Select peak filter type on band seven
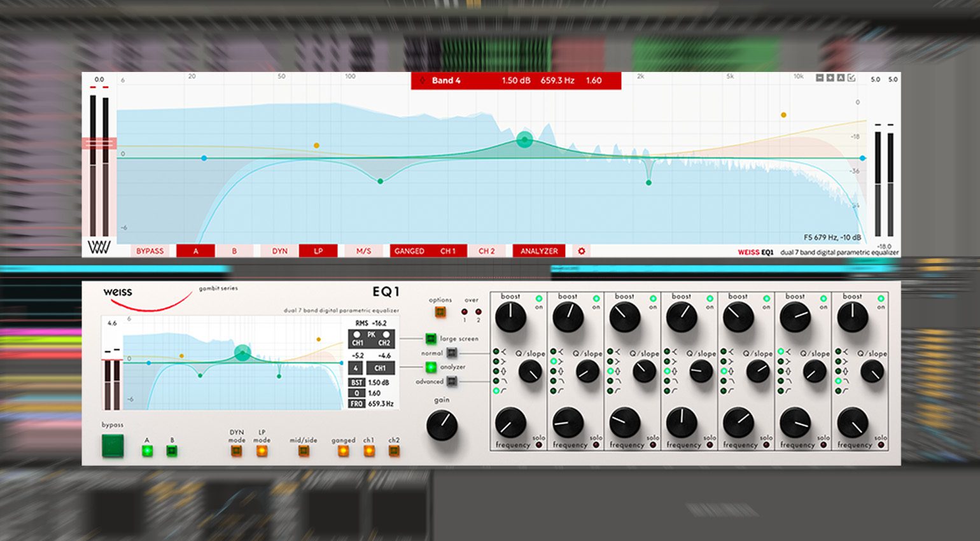This screenshot has height=541, width=980. [x=838, y=371]
